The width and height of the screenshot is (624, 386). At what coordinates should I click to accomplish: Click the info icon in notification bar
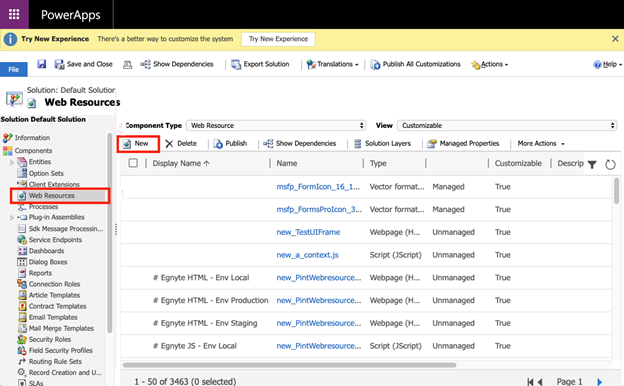tap(10, 39)
